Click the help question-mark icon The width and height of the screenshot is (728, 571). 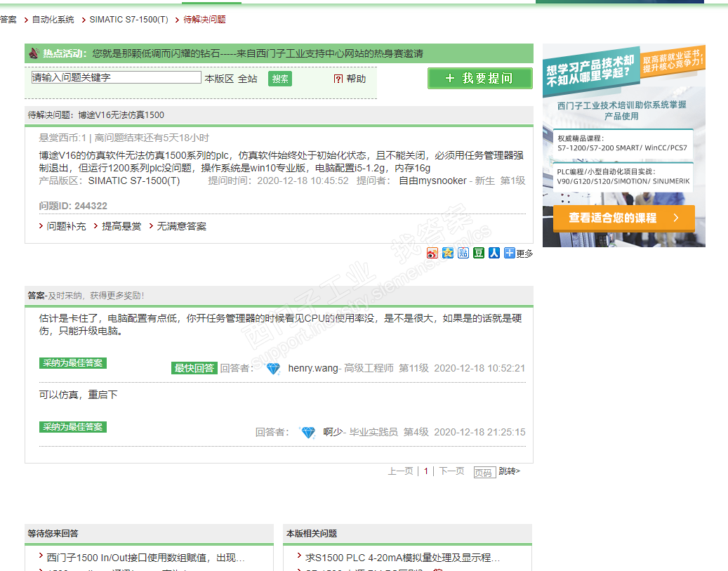[x=338, y=79]
